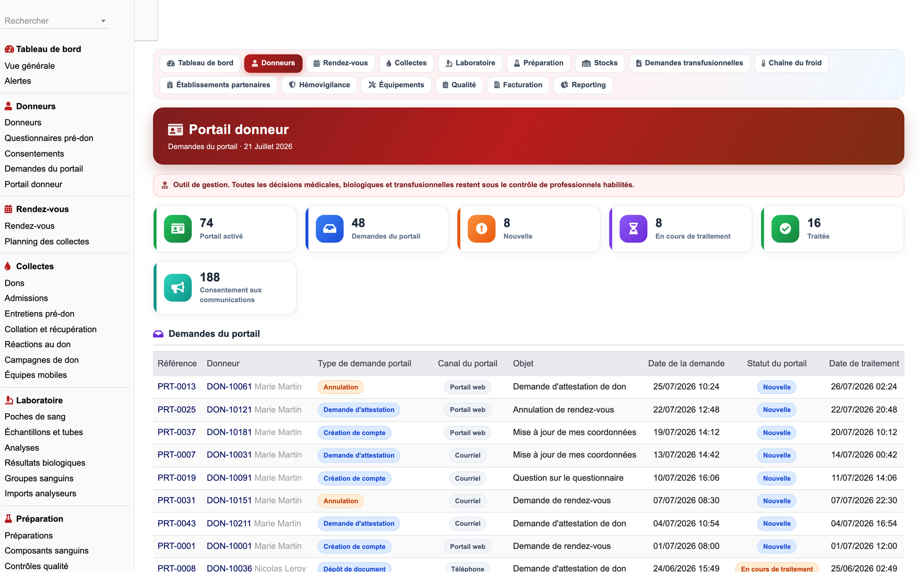The width and height of the screenshot is (924, 572).
Task: Open donor DON-10091 link
Action: coord(229,478)
